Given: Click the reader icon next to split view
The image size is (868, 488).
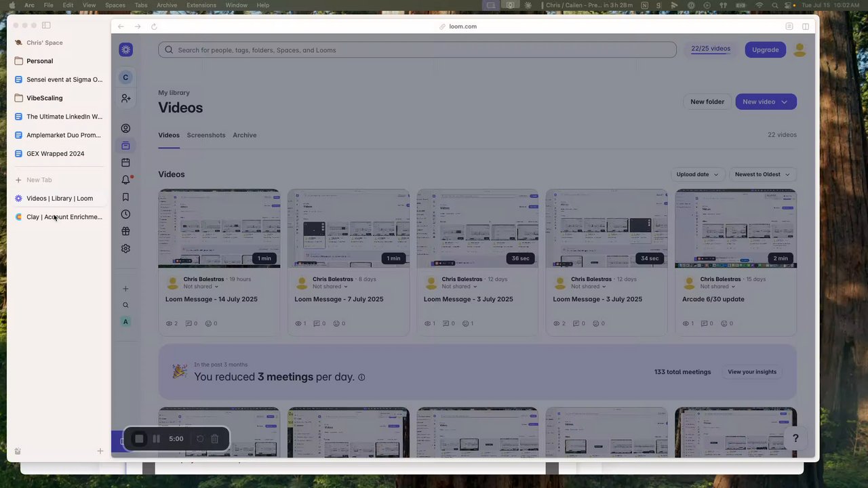Looking at the screenshot, I should pos(789,26).
